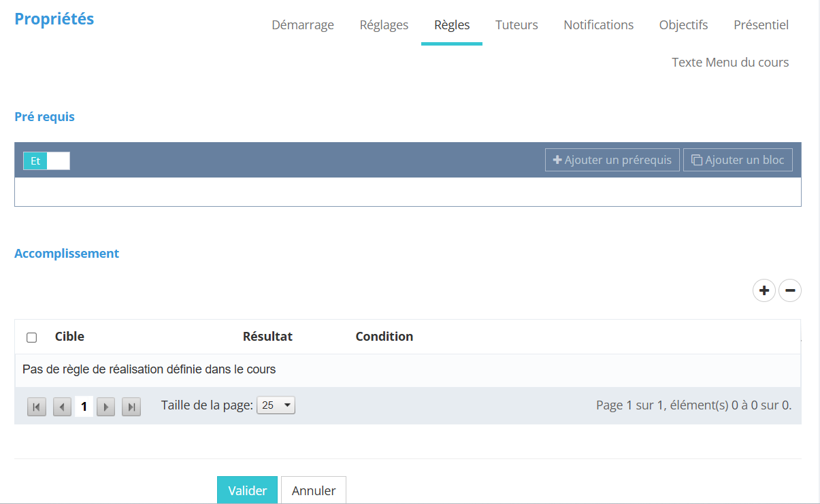The height and width of the screenshot is (504, 820).
Task: Open the Taille de la page dropdown
Action: point(276,405)
